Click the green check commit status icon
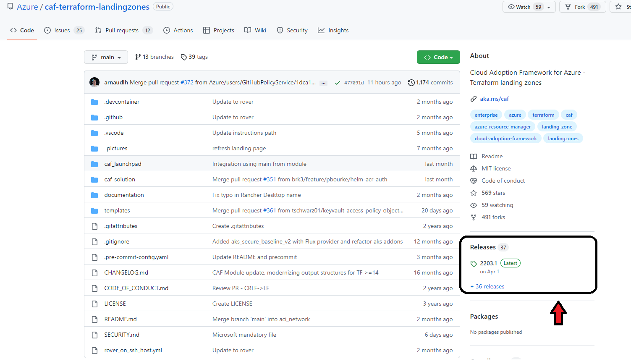This screenshot has height=364, width=631. 337,83
